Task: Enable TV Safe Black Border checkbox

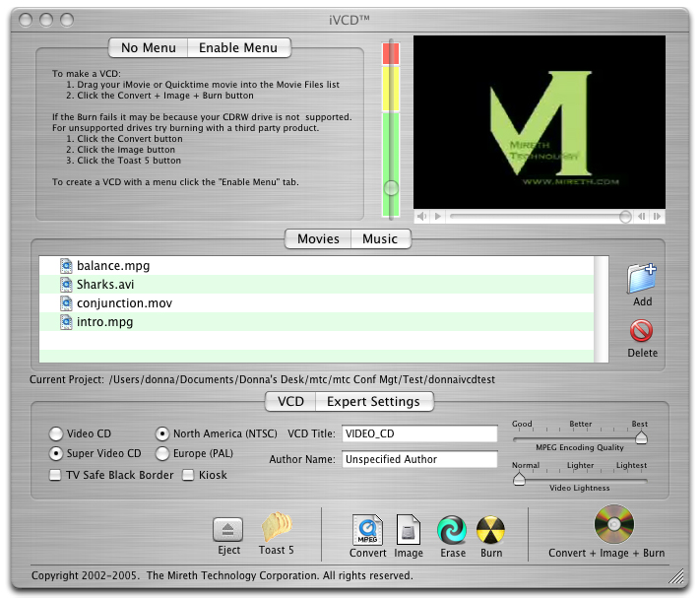Action: [x=55, y=475]
